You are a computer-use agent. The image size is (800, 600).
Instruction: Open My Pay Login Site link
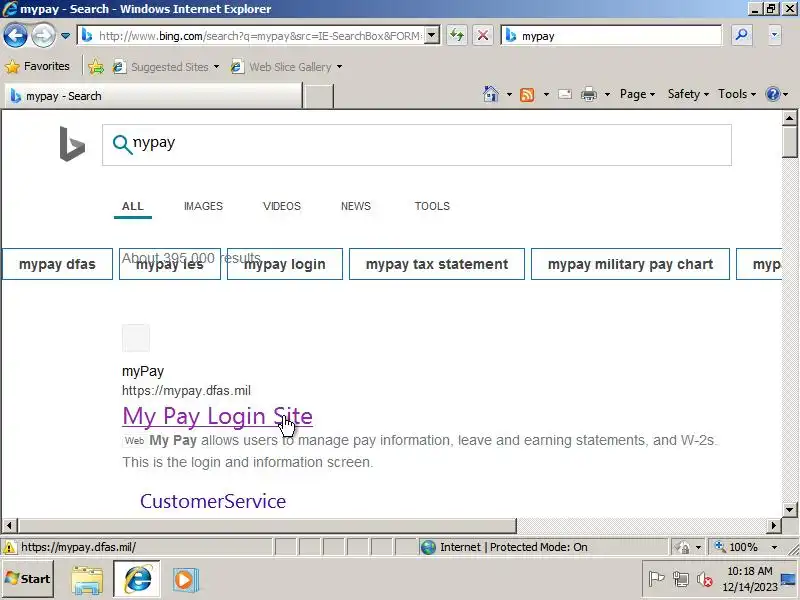(x=217, y=416)
